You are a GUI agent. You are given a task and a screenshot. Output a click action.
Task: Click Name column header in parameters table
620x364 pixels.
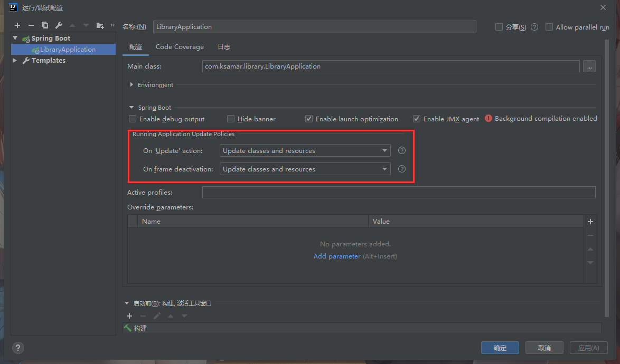pyautogui.click(x=252, y=222)
